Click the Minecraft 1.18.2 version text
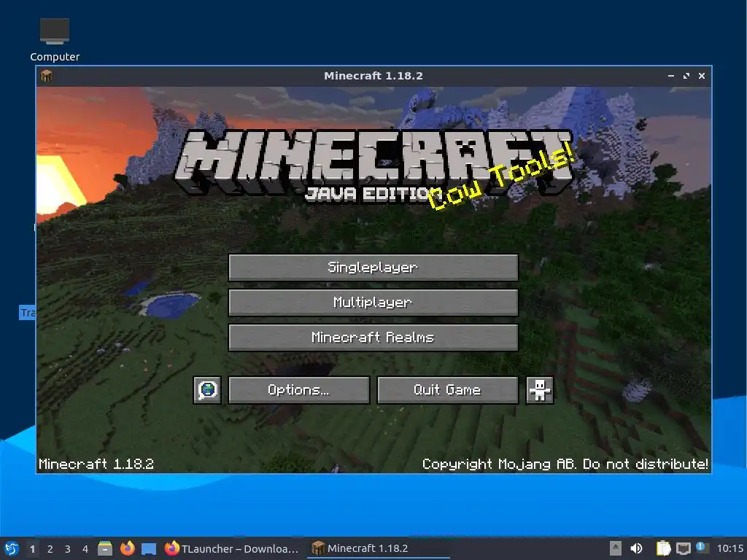 pyautogui.click(x=96, y=464)
